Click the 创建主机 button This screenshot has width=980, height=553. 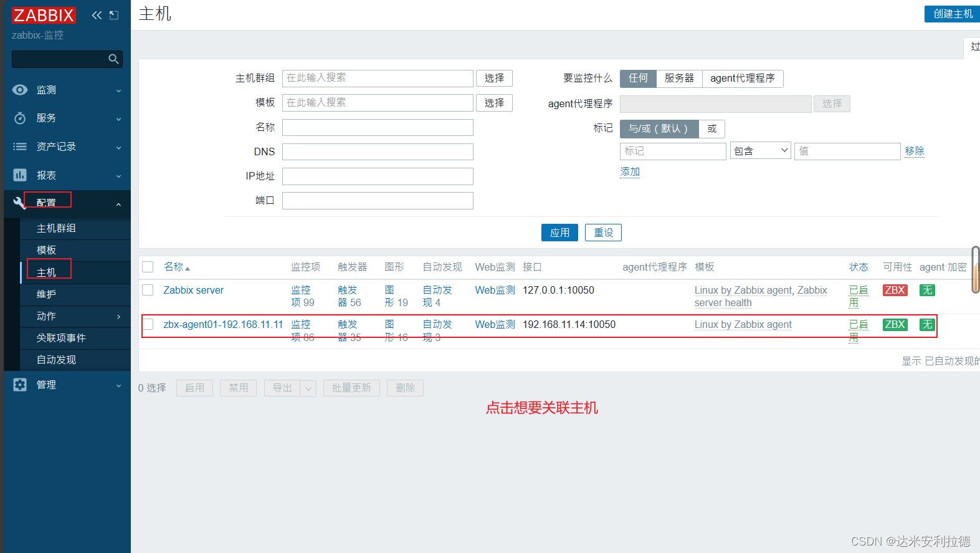(x=953, y=14)
